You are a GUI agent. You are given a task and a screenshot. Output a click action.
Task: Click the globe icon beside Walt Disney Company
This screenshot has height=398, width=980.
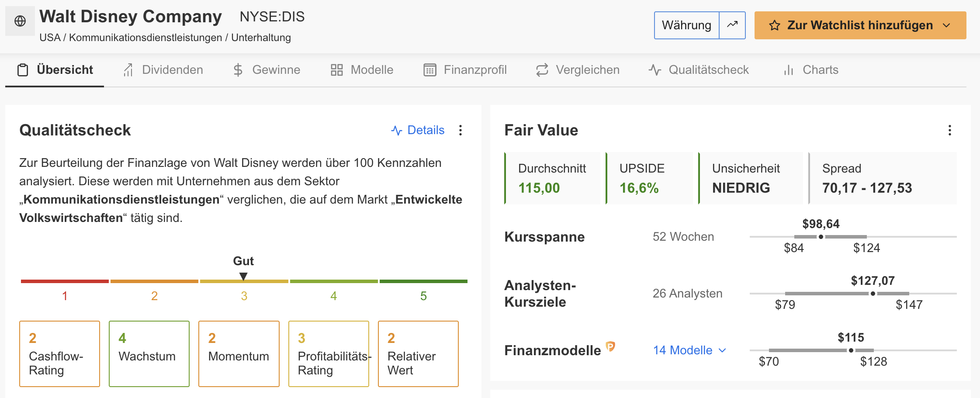20,21
